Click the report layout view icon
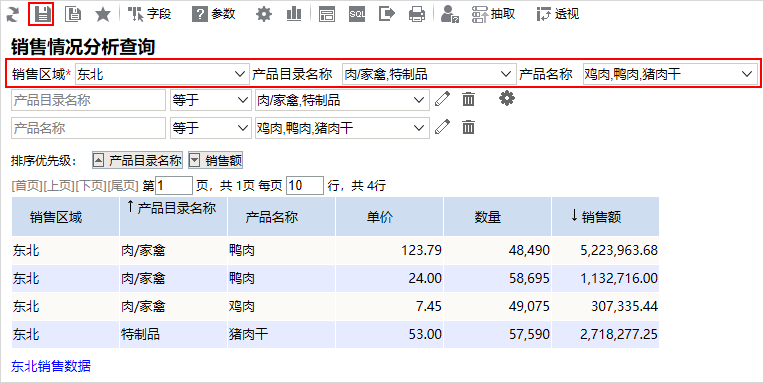764x383 pixels. tap(326, 14)
